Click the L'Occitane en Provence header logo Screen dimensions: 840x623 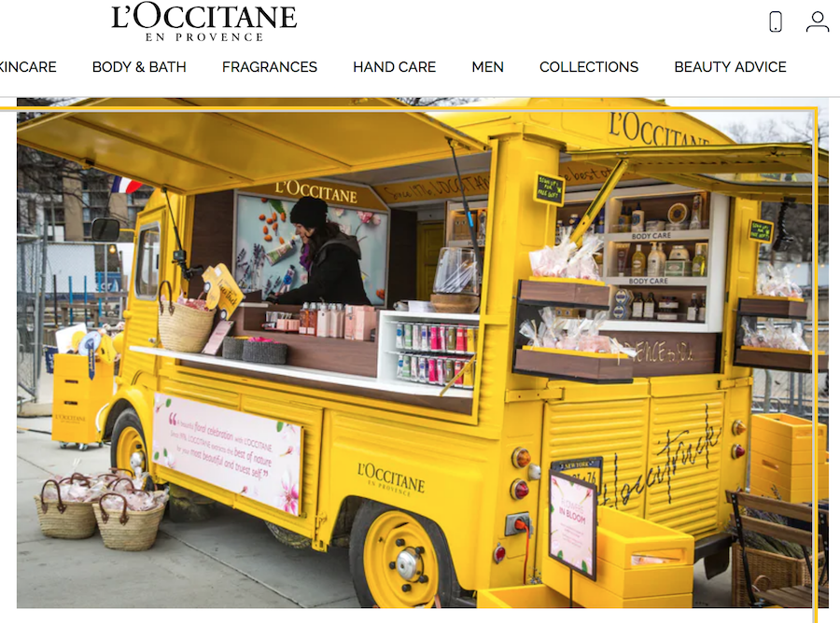tap(203, 22)
